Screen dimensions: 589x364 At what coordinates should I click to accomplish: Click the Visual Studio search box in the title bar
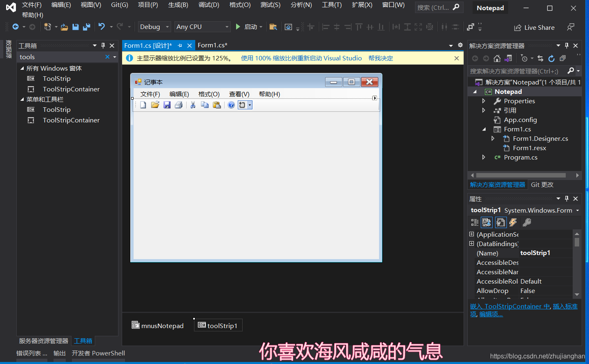pos(438,7)
